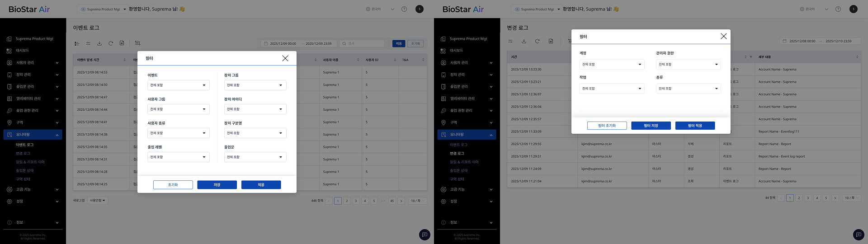Expand the 작업 filter dropdown
Screen dimensions: 868x244
point(612,89)
